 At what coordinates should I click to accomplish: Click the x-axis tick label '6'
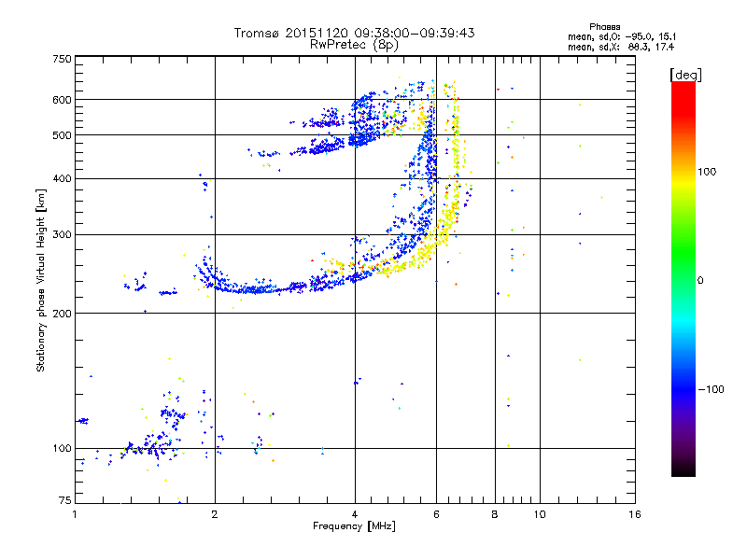click(436, 514)
